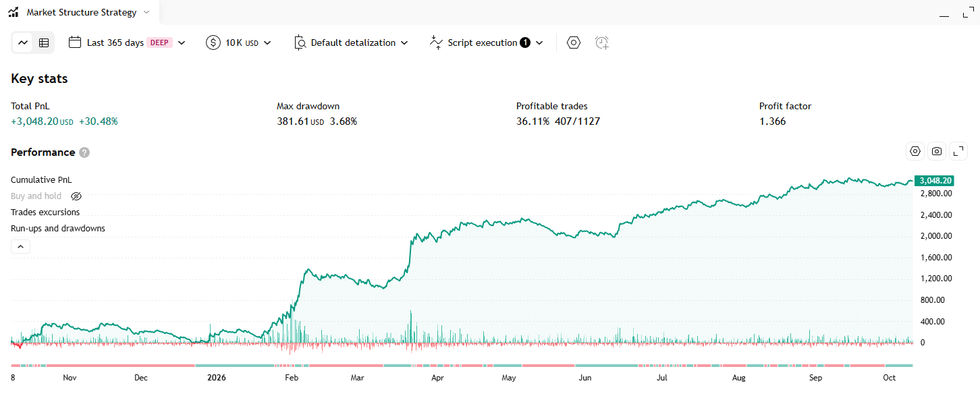The image size is (980, 398).
Task: Click the Key stats heading
Action: (39, 79)
